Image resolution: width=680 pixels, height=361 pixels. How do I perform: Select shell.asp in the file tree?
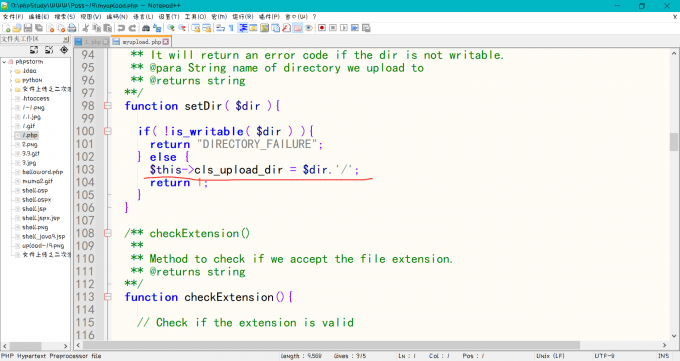35,190
